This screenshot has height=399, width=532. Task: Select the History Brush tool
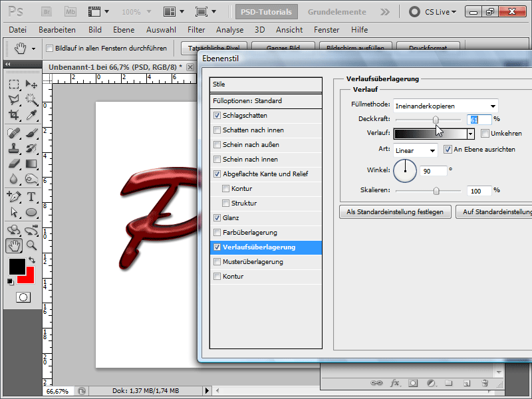tap(31, 148)
